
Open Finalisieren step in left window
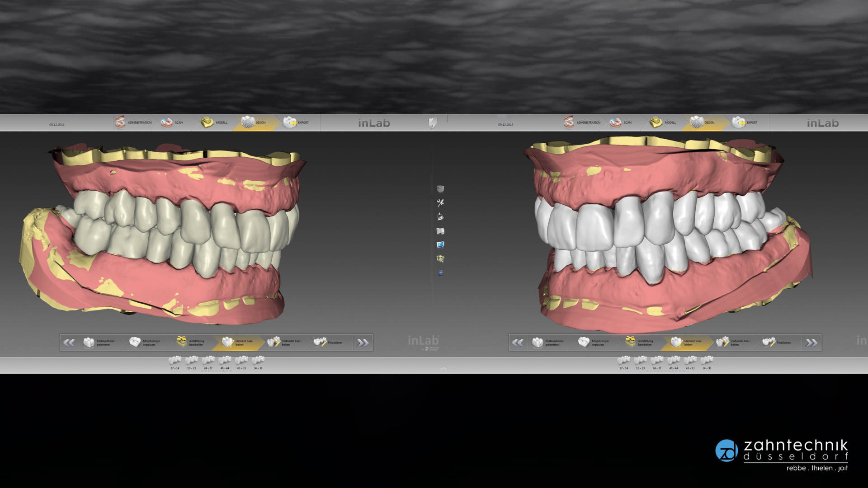pyautogui.click(x=329, y=343)
